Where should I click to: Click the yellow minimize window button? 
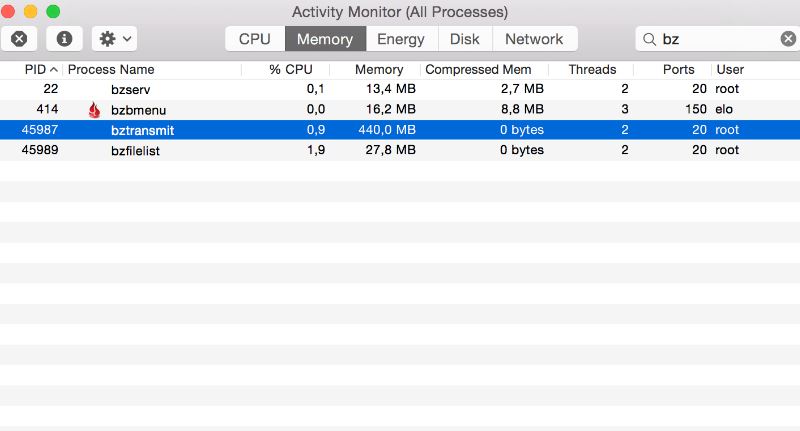[x=31, y=11]
